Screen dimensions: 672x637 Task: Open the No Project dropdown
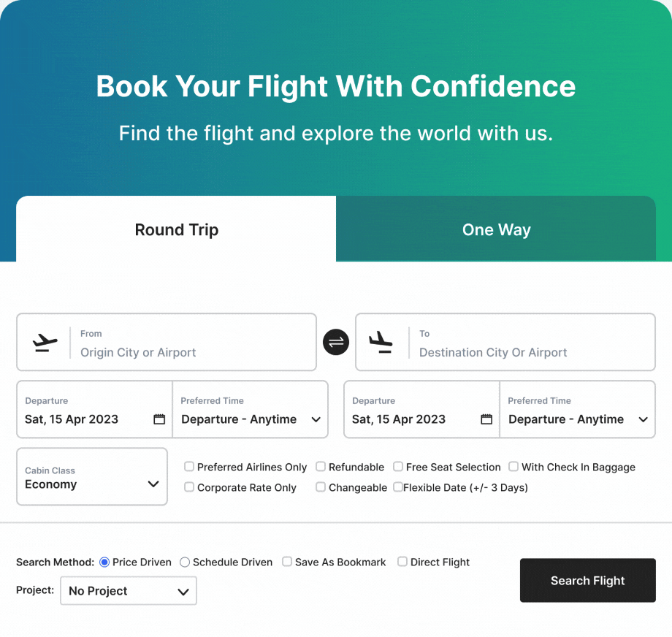pos(129,591)
